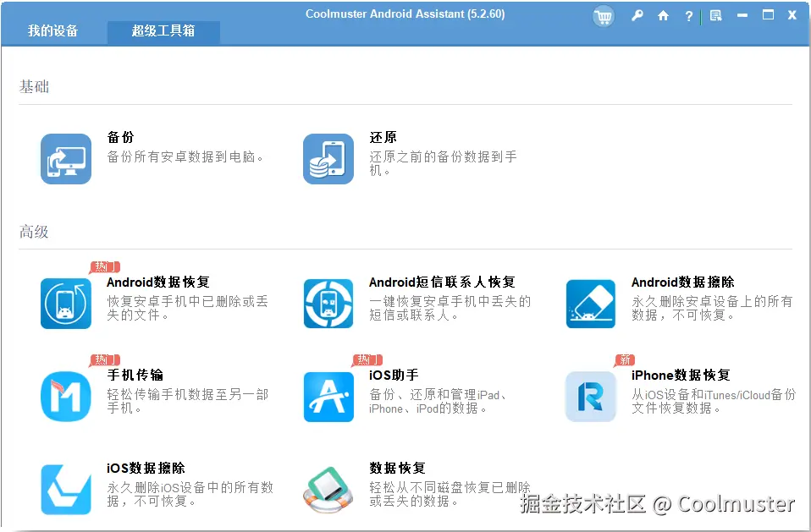Click 热门 badge on Android数据恢复

[105, 266]
